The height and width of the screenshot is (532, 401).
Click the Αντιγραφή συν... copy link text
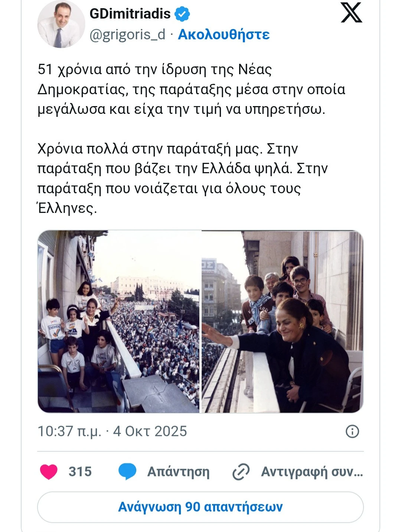(x=312, y=472)
